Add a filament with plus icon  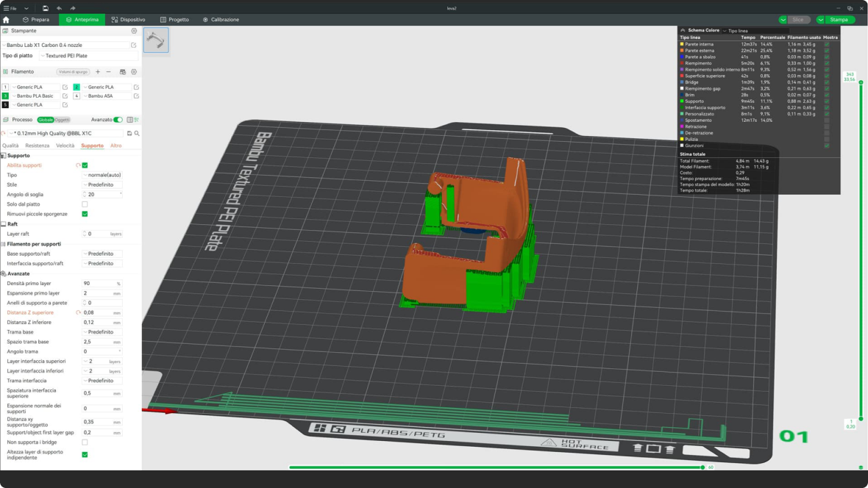coord(98,72)
